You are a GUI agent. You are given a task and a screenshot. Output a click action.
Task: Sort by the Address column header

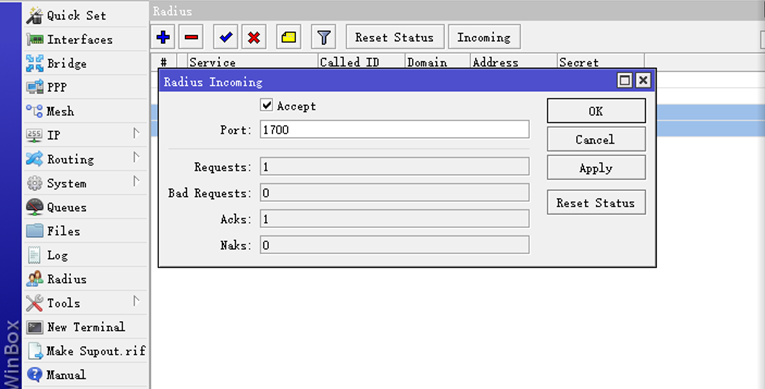(513, 62)
